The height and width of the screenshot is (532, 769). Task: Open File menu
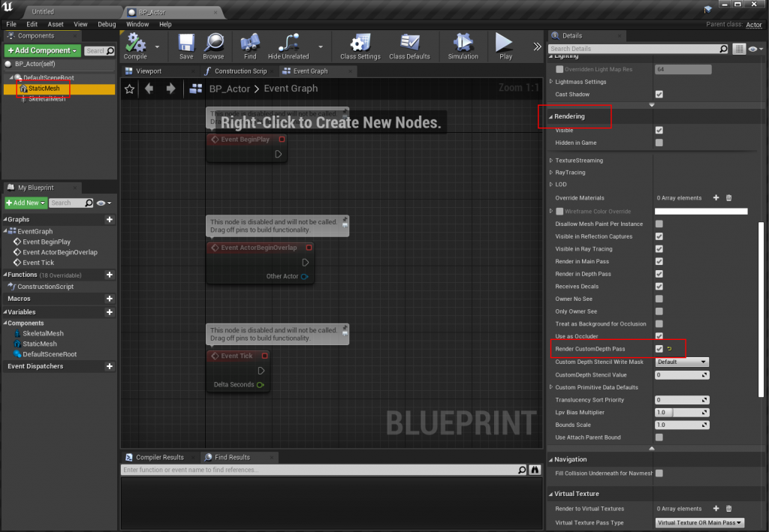coord(11,24)
